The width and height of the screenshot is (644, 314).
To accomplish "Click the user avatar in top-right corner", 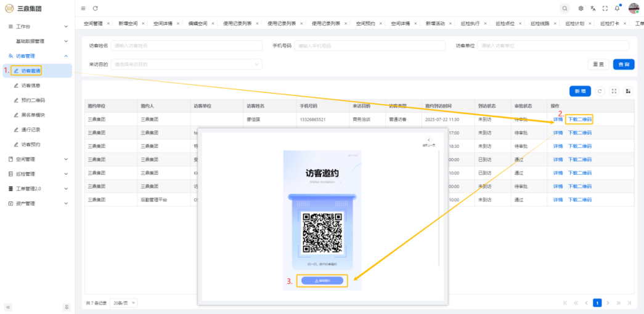I will pyautogui.click(x=633, y=8).
